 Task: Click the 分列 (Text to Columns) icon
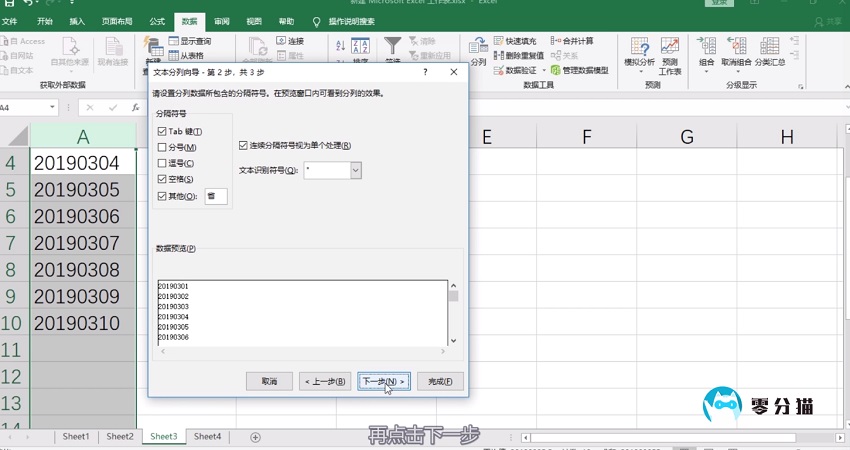coord(478,52)
